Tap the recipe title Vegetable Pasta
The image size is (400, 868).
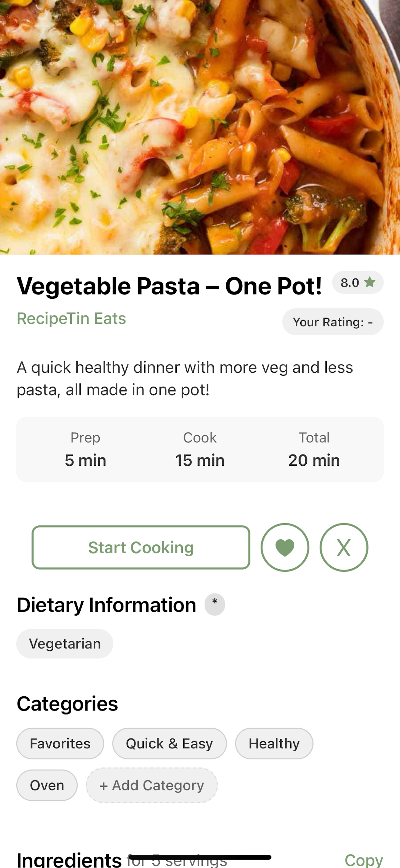(169, 286)
